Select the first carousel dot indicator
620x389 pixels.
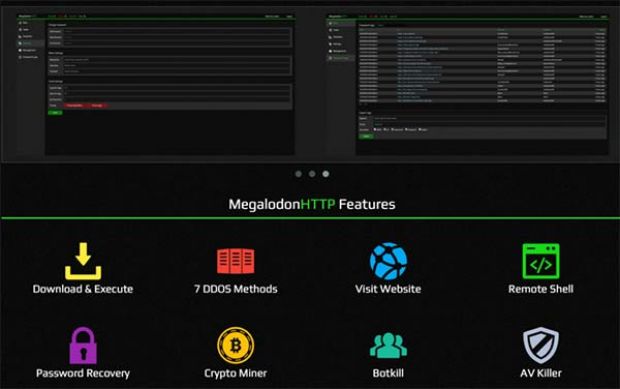point(299,174)
